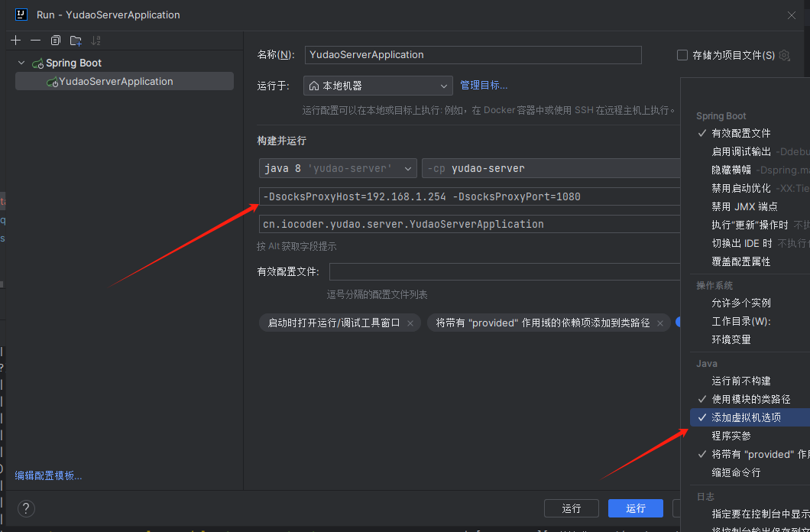Screen dimensions: 810x532
Task: Choose 程序实参 in the options menu
Action: click(731, 436)
